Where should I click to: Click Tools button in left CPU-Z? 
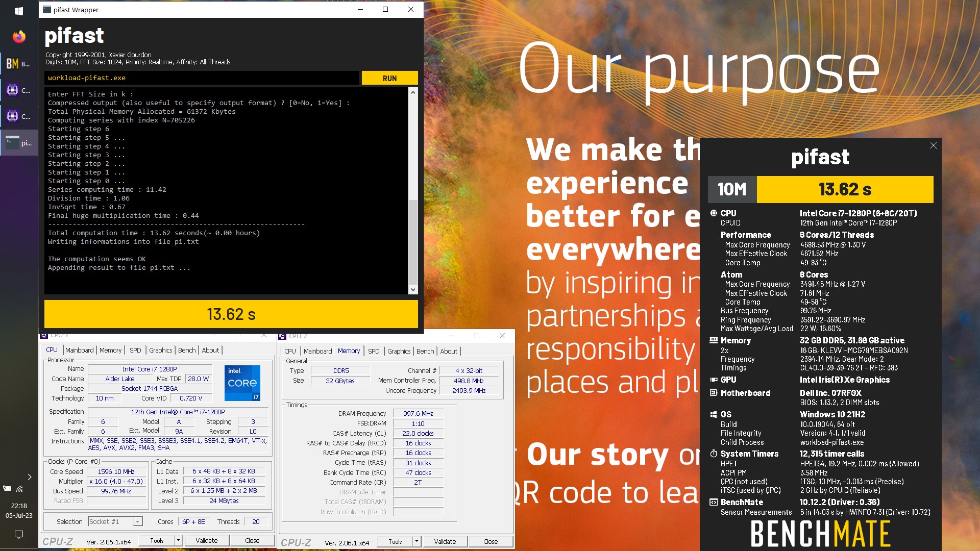tap(157, 540)
